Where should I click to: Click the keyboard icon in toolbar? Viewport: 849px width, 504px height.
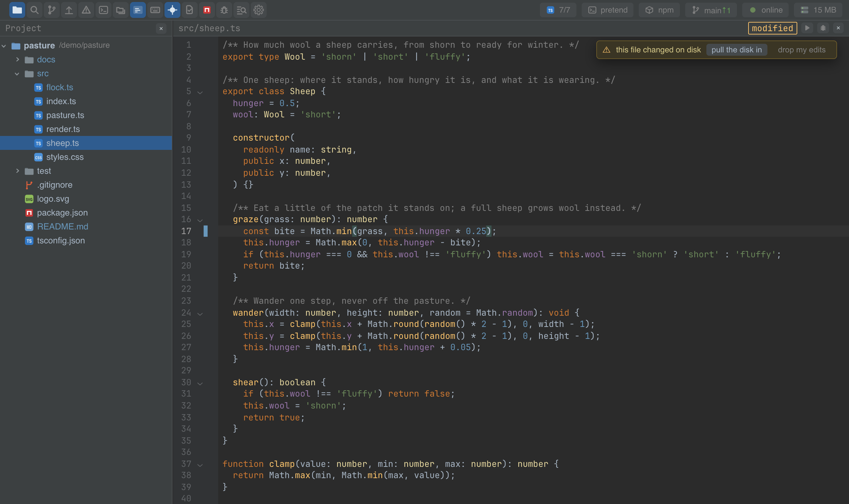tap(155, 10)
